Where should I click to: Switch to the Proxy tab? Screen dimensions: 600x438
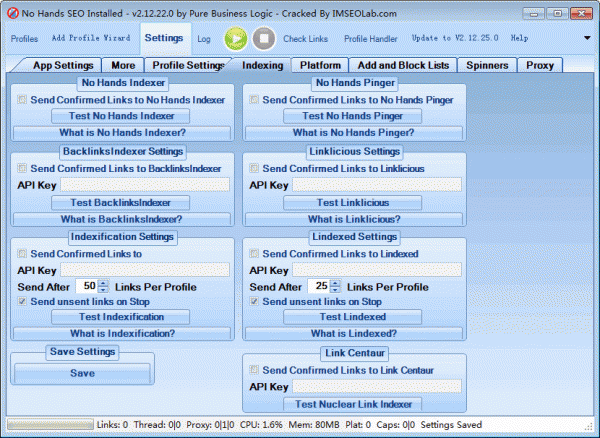coord(540,65)
